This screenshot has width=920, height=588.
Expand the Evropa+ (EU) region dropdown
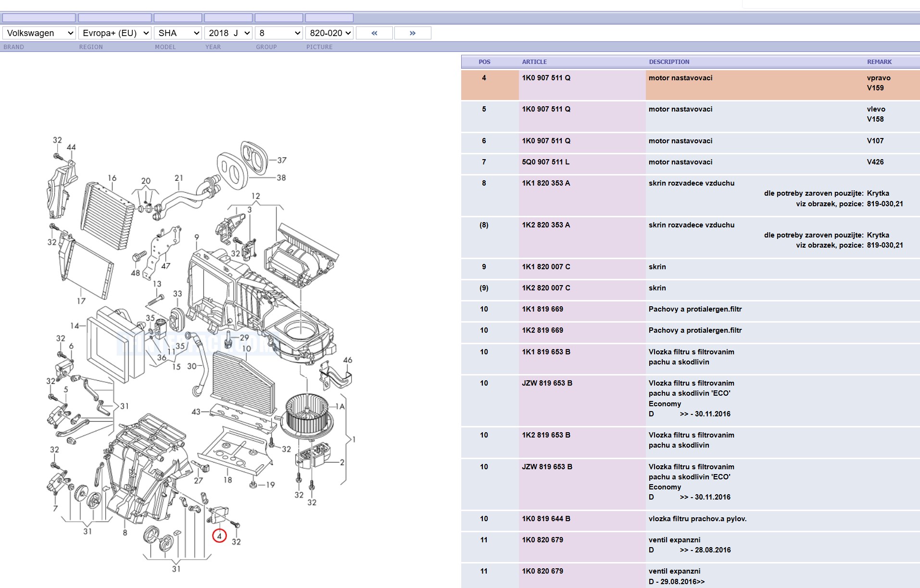tap(115, 33)
